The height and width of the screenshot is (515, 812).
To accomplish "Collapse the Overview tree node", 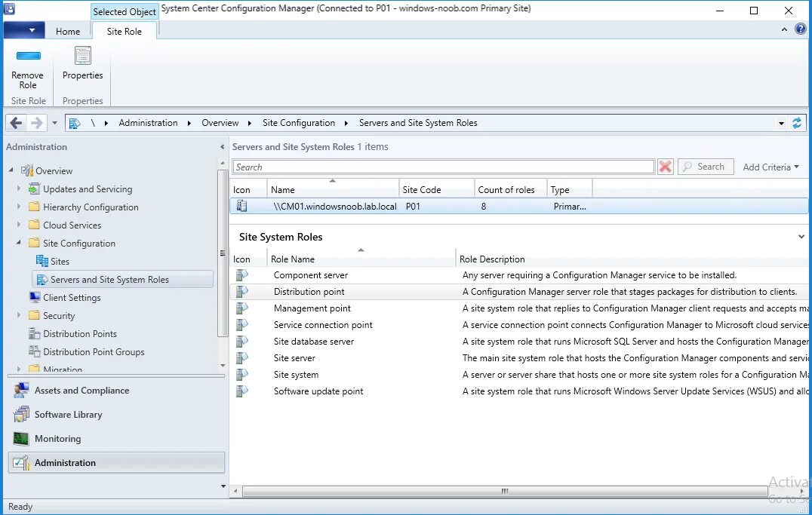I will (11, 170).
